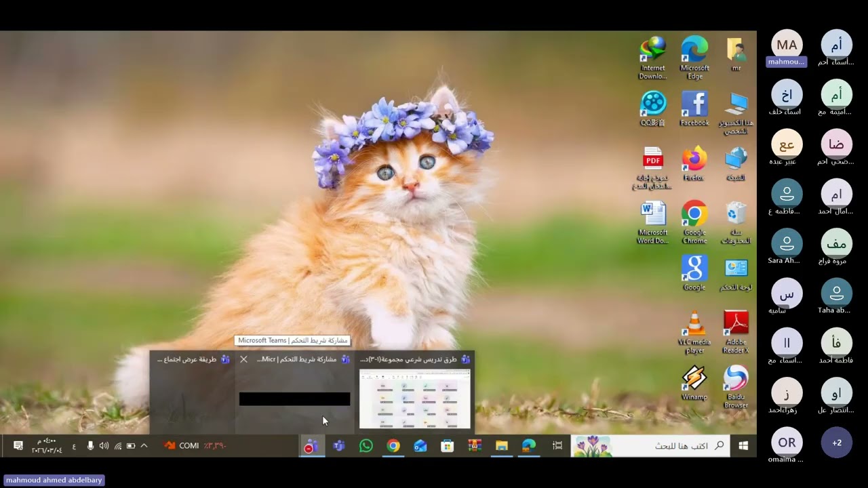Viewport: 868px width, 488px height.
Task: Open Firefox desktop shortcut
Action: [694, 163]
